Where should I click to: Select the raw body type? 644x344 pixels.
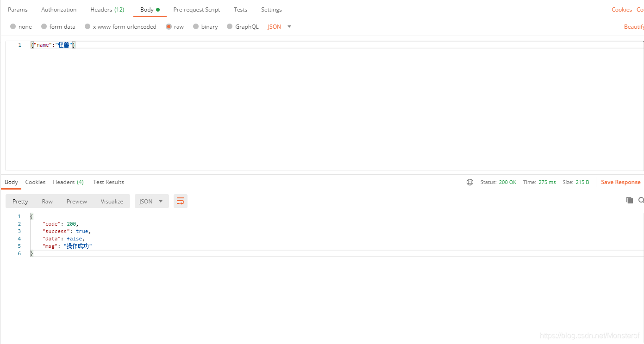(x=175, y=27)
